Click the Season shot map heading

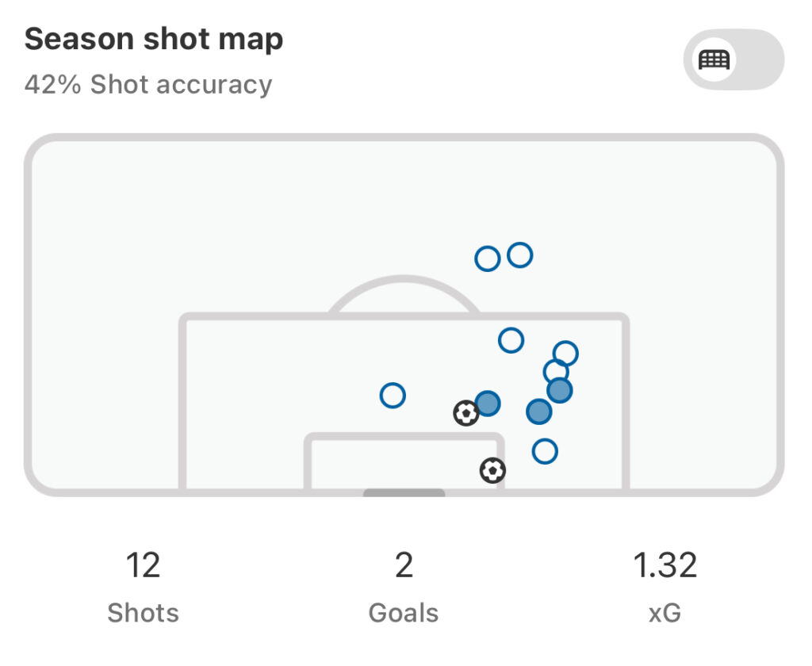154,40
